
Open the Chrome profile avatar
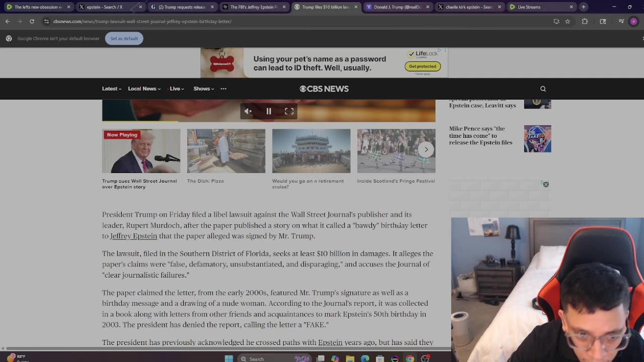point(633,21)
